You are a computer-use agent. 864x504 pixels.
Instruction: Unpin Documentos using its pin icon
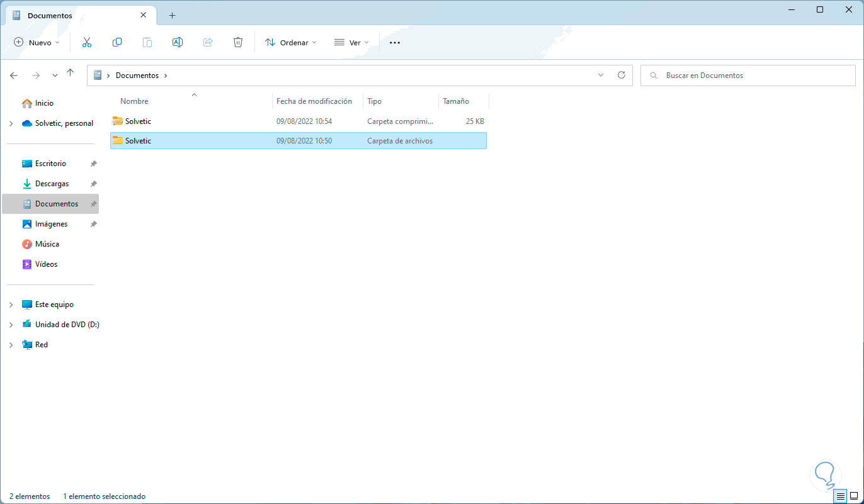[x=93, y=204]
